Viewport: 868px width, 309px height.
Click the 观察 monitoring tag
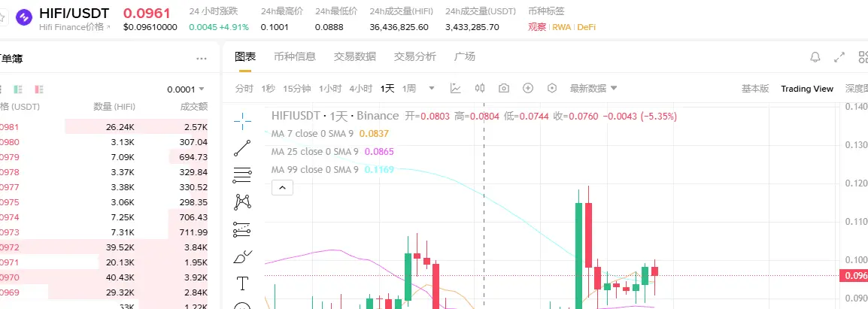click(537, 26)
